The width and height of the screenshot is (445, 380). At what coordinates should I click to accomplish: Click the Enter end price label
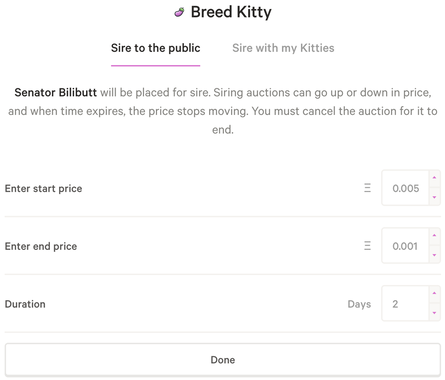41,246
